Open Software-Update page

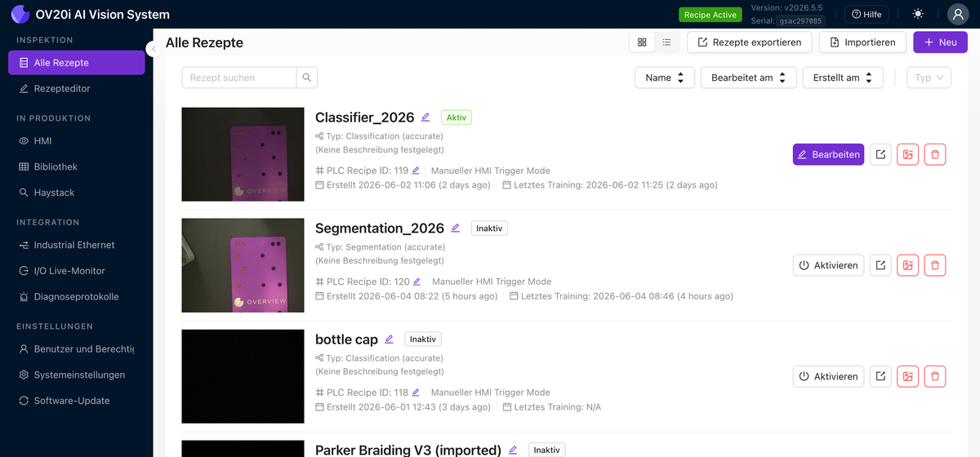[77, 401]
